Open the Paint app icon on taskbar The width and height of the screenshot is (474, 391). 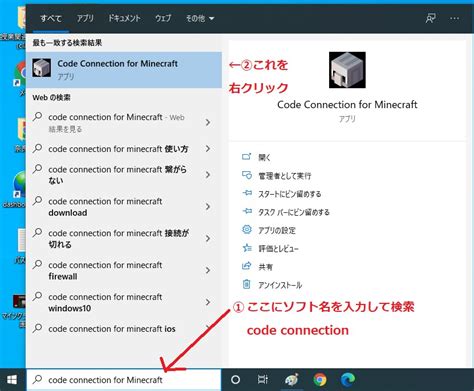(292, 380)
